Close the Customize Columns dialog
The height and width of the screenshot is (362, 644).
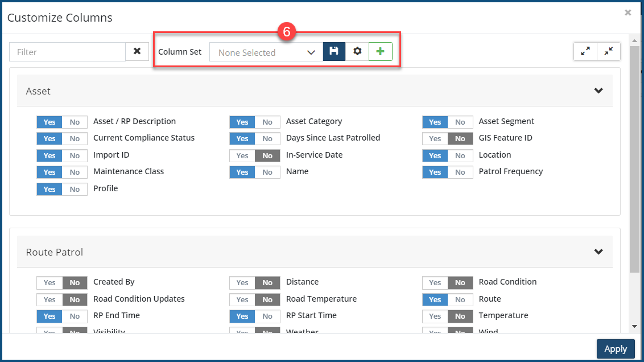click(x=628, y=13)
